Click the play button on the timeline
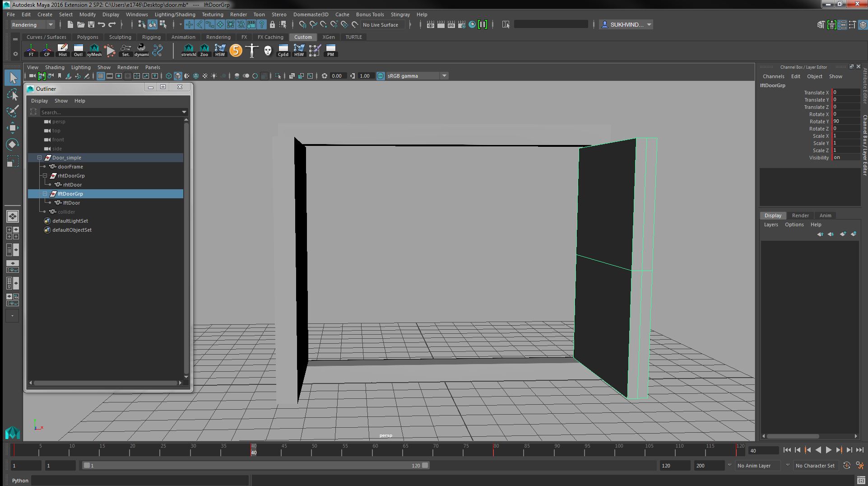This screenshot has width=868, height=486. tap(829, 450)
